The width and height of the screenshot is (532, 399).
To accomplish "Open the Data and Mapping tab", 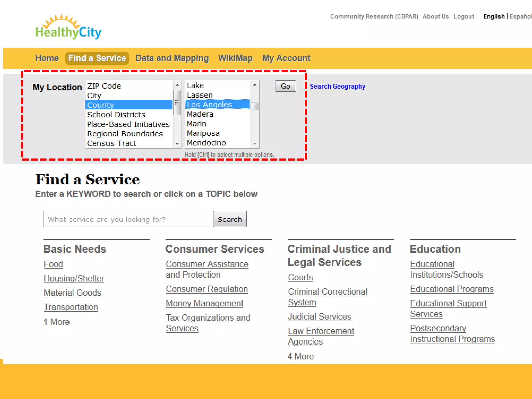I will [172, 58].
